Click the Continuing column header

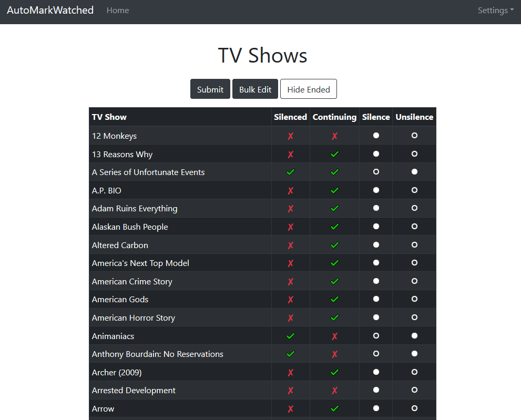coord(334,117)
